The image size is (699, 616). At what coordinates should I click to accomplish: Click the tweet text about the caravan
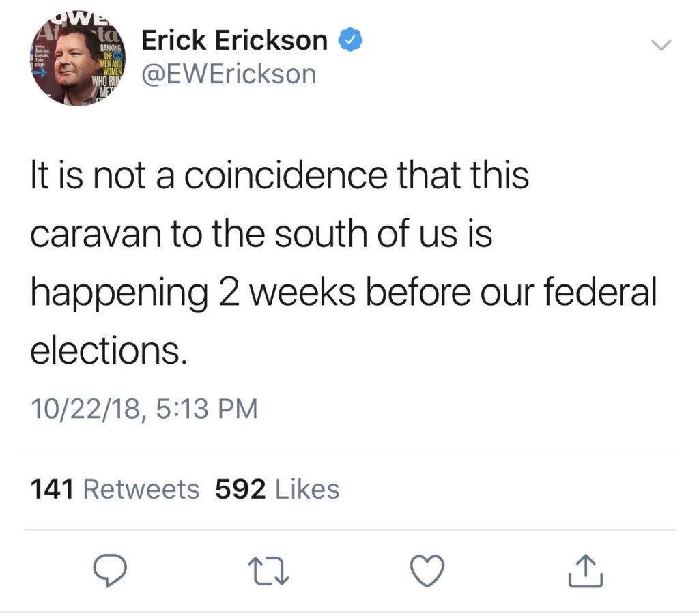tap(344, 263)
